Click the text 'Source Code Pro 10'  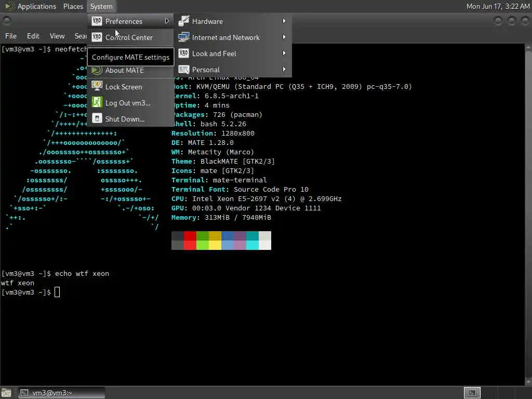pyautogui.click(x=271, y=190)
